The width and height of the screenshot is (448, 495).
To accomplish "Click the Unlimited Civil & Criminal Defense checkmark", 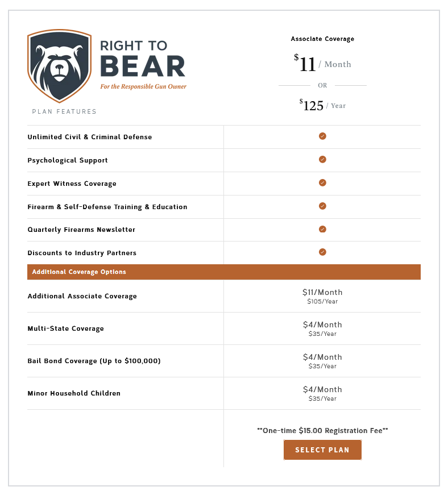I will point(322,136).
